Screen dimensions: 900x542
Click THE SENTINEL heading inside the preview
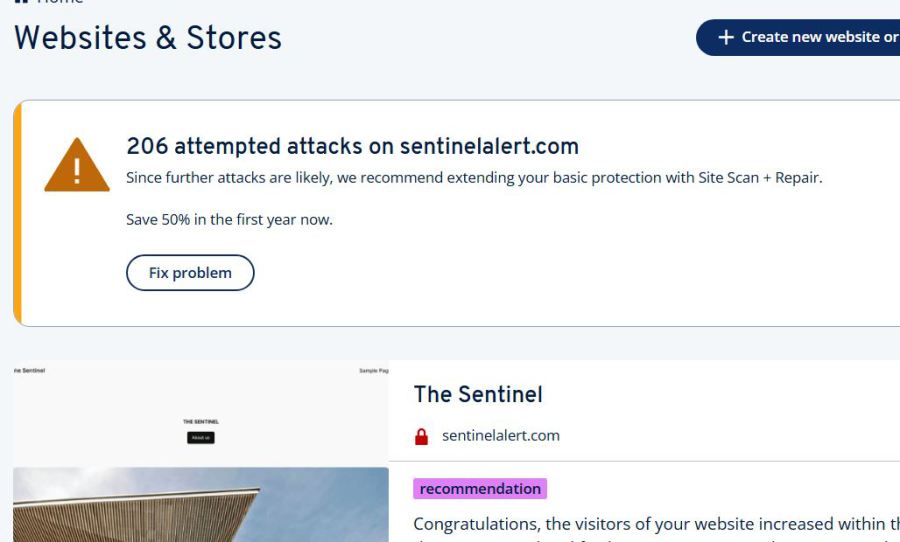(200, 422)
